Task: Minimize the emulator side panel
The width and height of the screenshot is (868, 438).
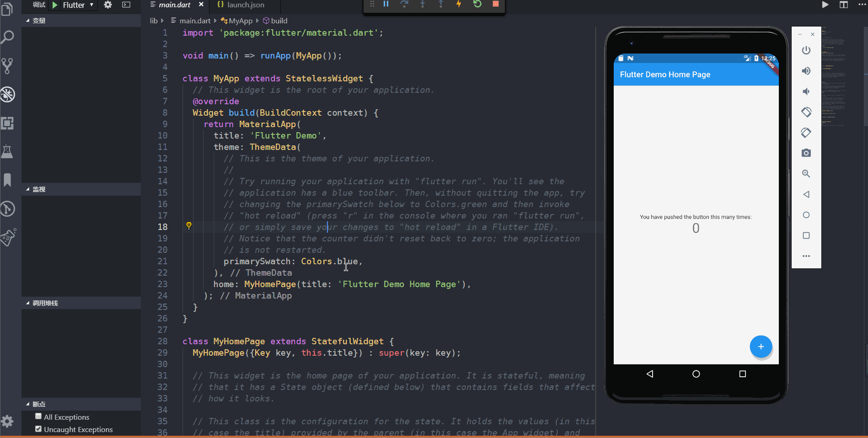Action: 800,34
